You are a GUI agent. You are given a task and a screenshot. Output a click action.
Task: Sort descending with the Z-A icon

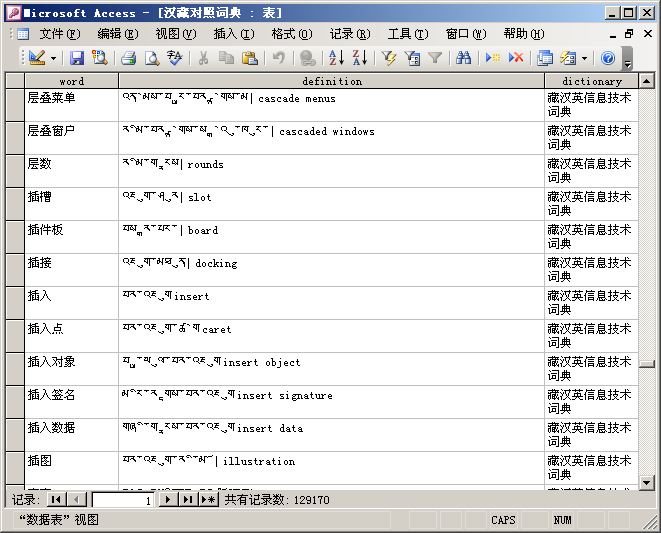360,58
